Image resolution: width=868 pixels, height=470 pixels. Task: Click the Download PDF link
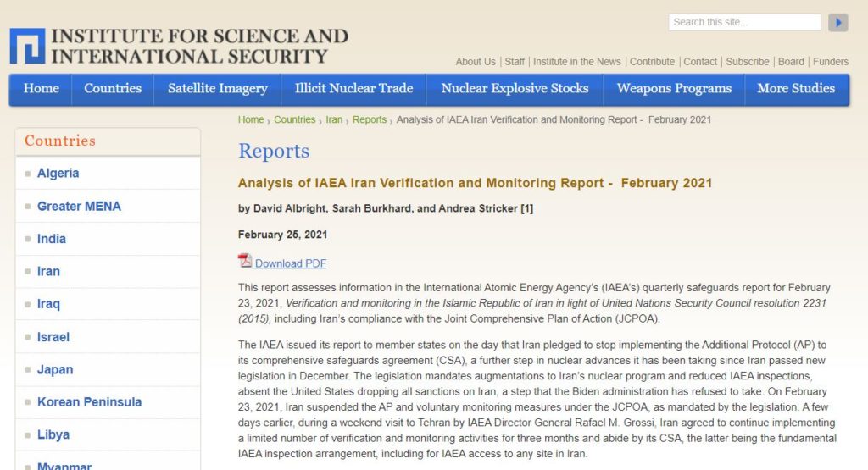pyautogui.click(x=291, y=263)
